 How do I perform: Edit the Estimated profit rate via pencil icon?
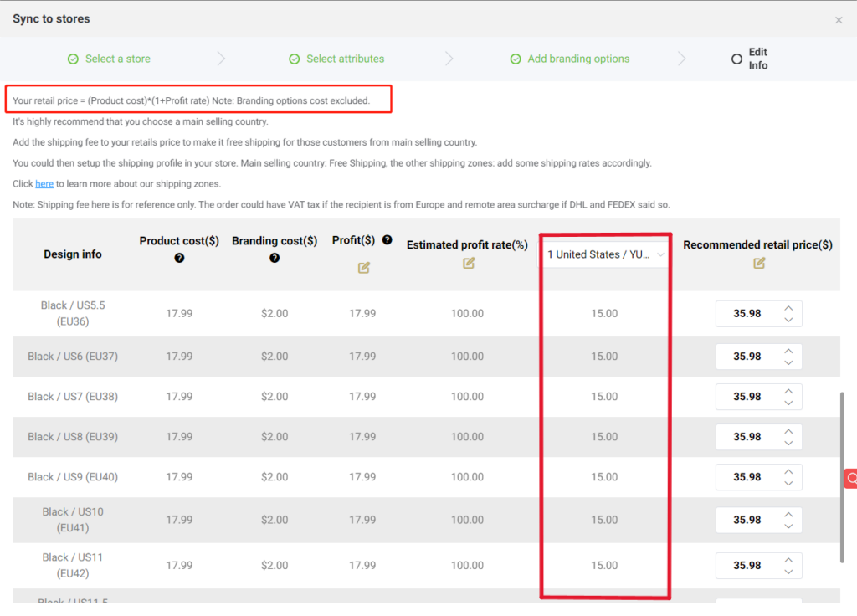468,263
